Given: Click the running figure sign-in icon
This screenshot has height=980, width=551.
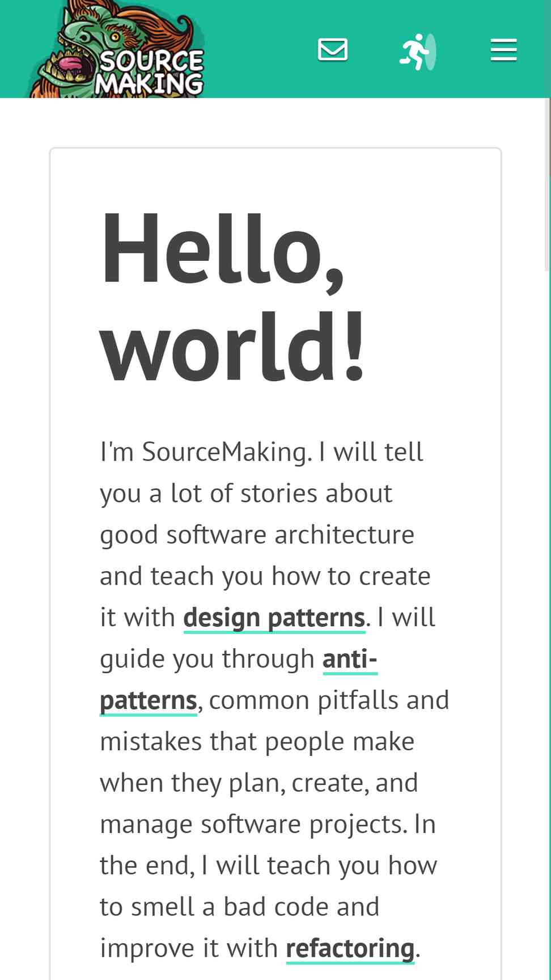Looking at the screenshot, I should 418,52.
